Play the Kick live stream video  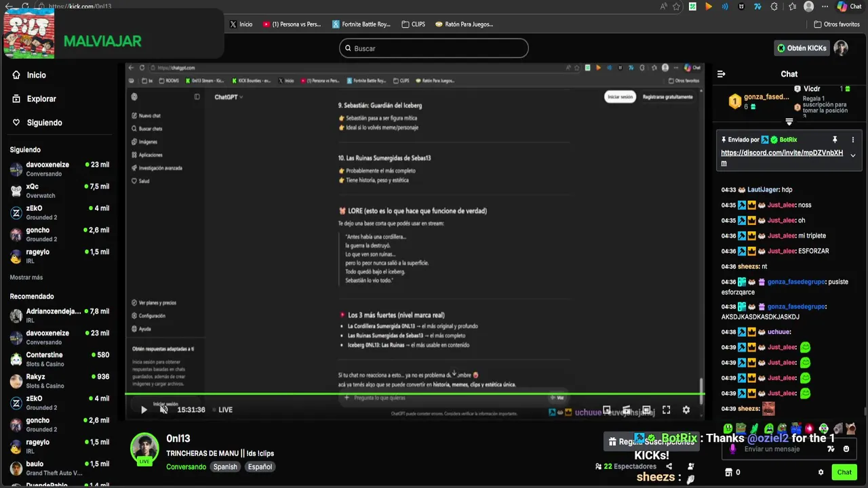(144, 409)
